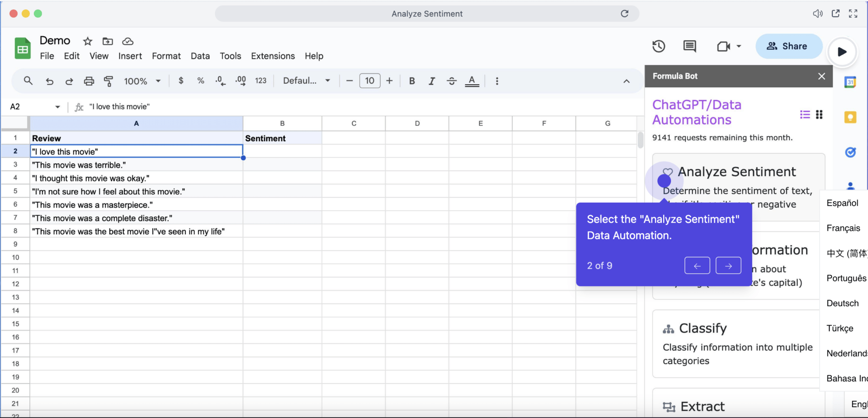Toggle strikethrough formatting

[x=452, y=81]
